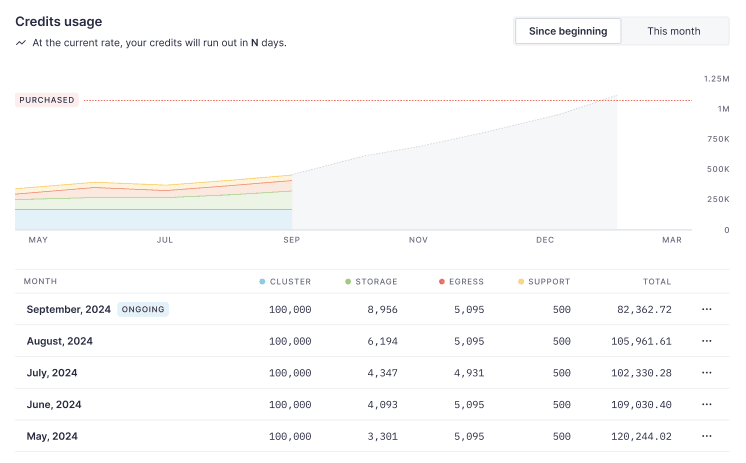Click the storage value 6,194
Image resolution: width=746 pixels, height=463 pixels.
383,341
